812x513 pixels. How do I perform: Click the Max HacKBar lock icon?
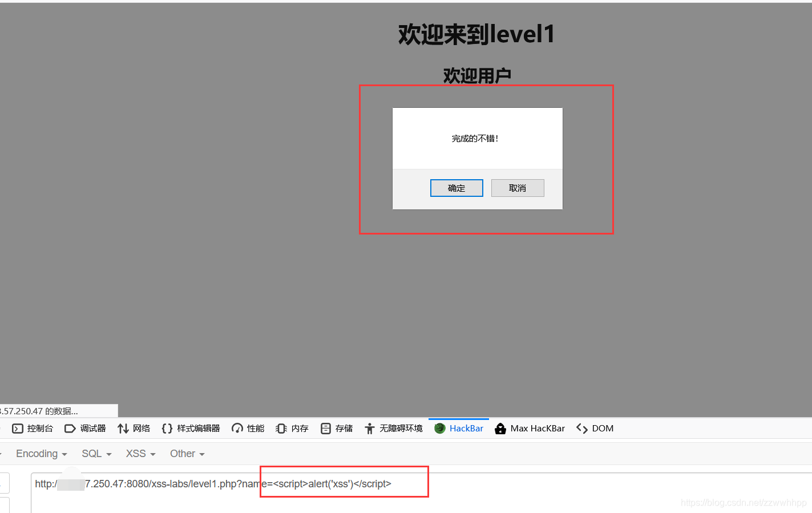(500, 429)
